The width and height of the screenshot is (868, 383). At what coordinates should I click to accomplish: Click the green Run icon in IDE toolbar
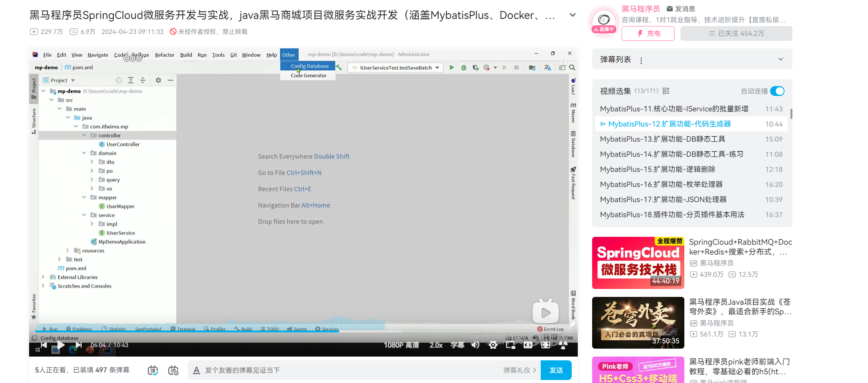pyautogui.click(x=452, y=68)
